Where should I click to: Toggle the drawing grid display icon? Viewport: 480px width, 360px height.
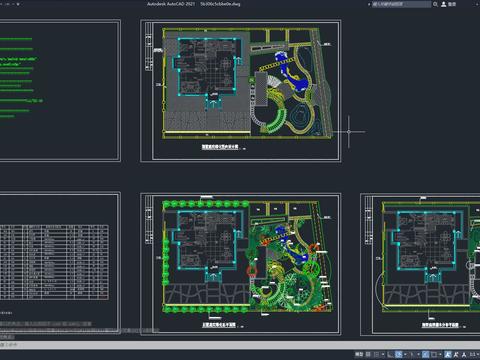point(368,354)
